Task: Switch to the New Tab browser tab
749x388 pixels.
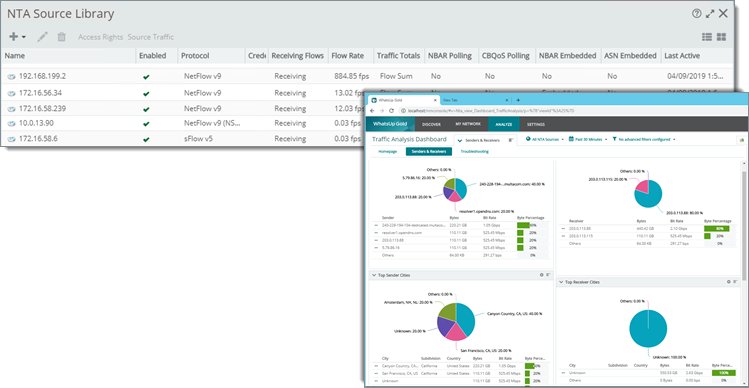Action: (x=475, y=100)
